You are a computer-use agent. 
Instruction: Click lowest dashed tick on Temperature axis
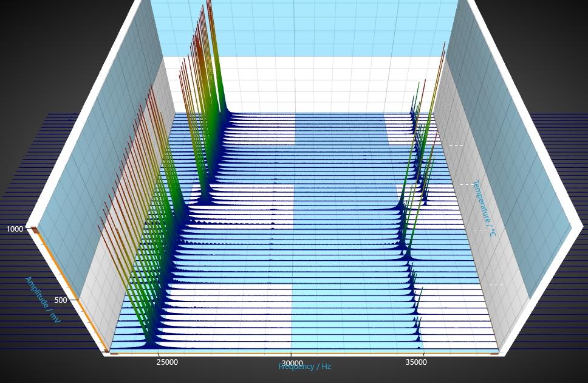point(497,284)
